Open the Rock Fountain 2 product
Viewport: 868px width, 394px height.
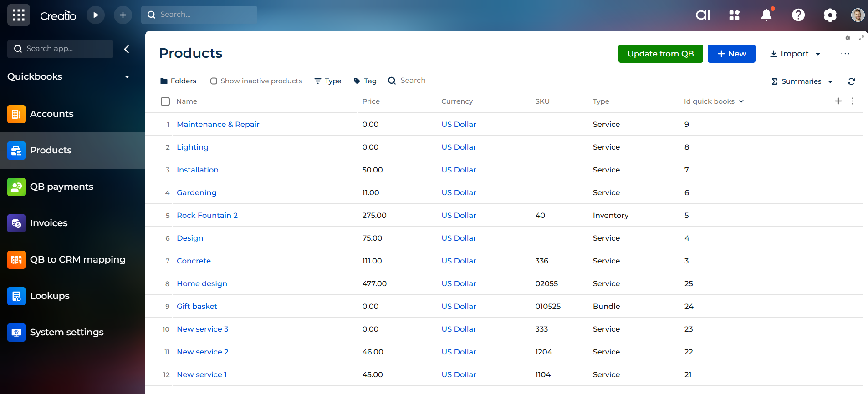(x=207, y=215)
